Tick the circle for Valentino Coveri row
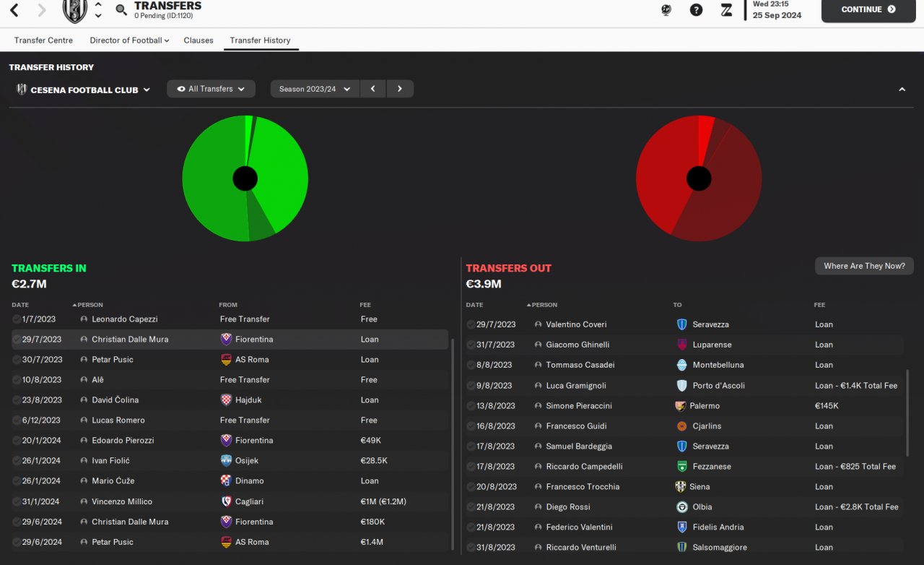This screenshot has width=924, height=565. tap(471, 324)
